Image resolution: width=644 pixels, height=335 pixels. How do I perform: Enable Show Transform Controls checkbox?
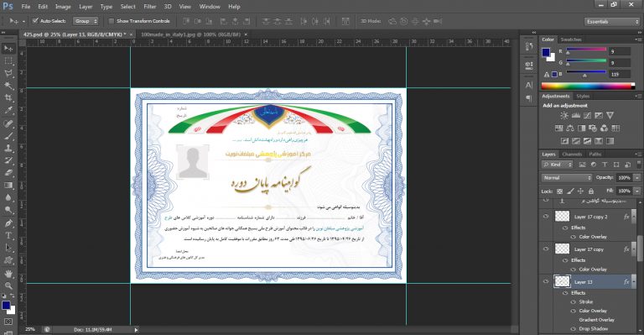tap(111, 20)
